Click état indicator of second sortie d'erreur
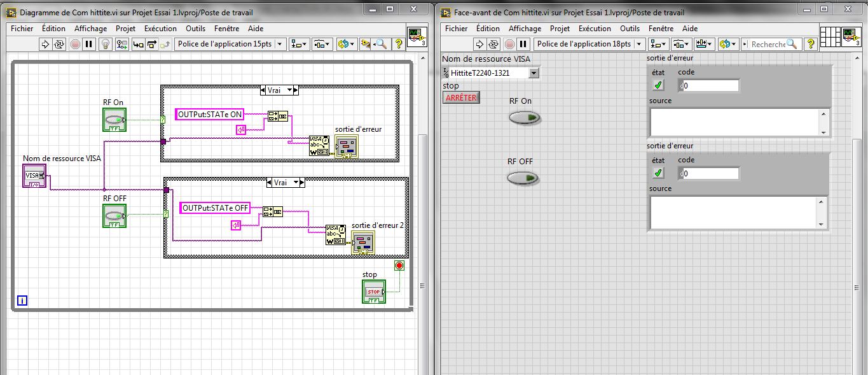This screenshot has height=375, width=868. pyautogui.click(x=658, y=173)
